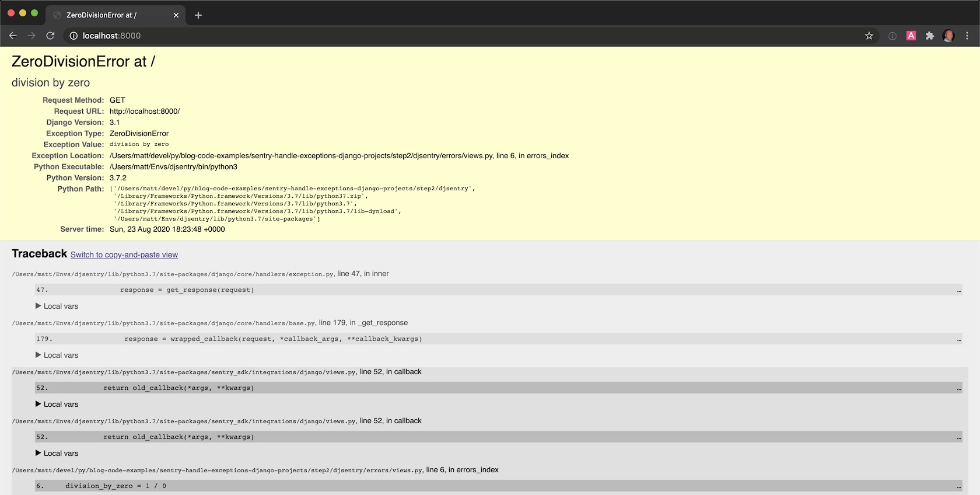Click the ZeroDivisionError at / heading
Screen dimensions: 980x495
83,61
